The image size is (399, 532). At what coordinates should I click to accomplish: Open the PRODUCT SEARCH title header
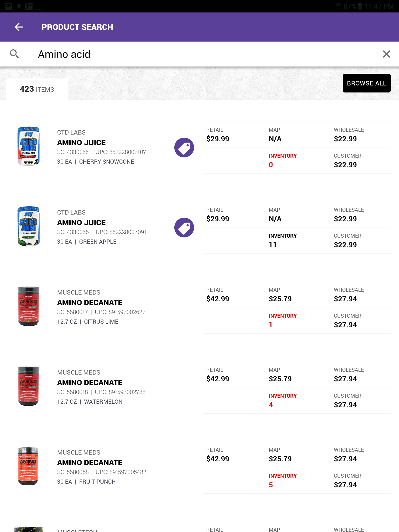coord(77,27)
